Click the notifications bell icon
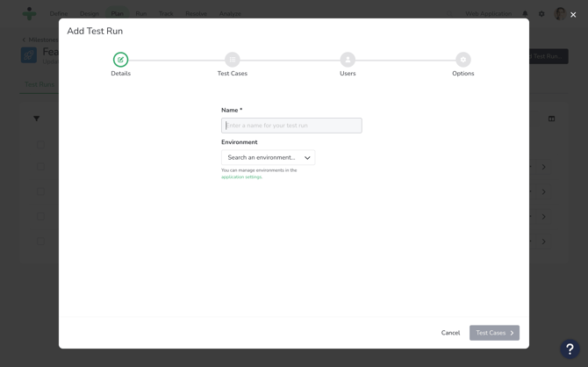 click(526, 14)
